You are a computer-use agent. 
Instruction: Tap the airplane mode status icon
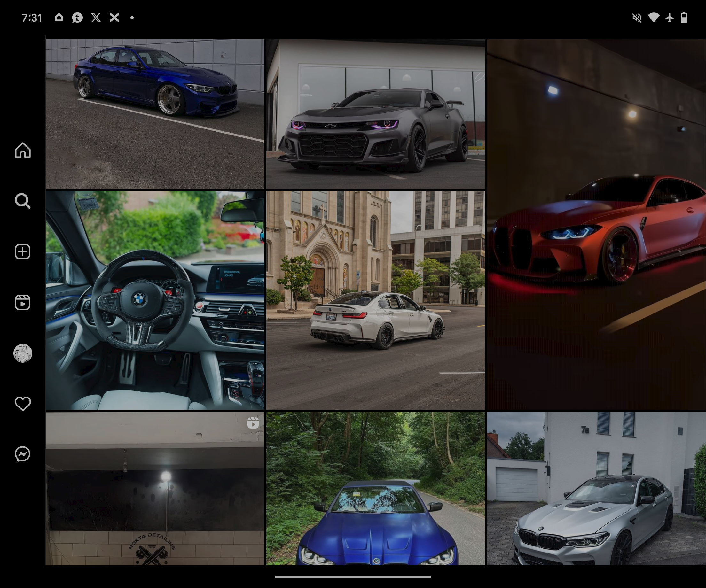(669, 18)
